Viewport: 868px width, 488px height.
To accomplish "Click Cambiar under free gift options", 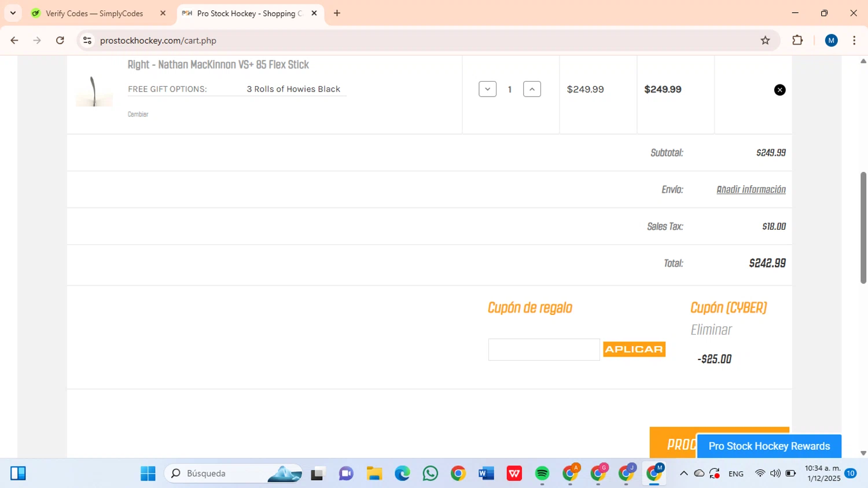I will 138,115.
